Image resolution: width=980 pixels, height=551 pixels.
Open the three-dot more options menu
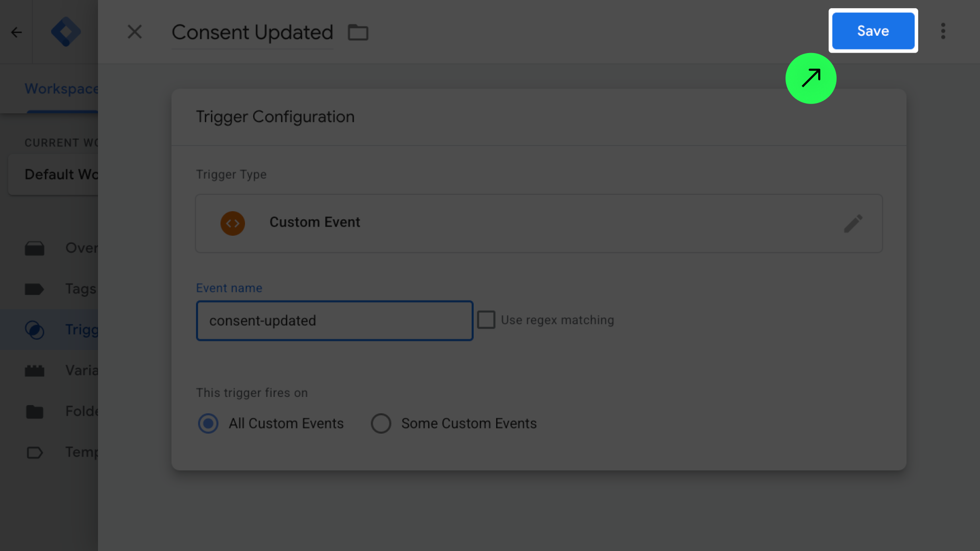tap(943, 31)
